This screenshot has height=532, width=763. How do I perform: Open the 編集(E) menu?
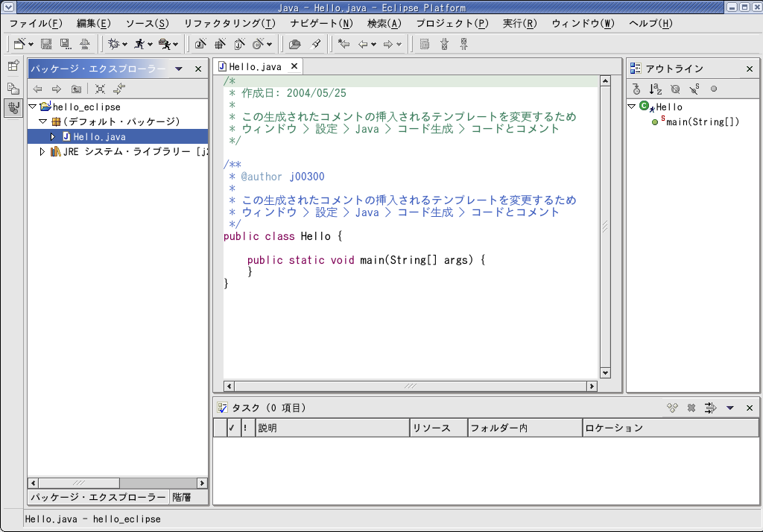[93, 23]
